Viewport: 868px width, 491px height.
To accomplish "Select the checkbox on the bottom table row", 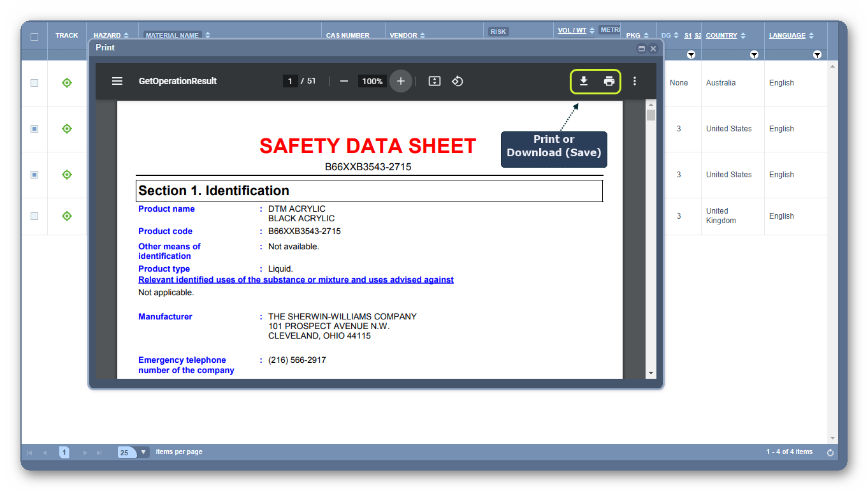I will (x=34, y=216).
